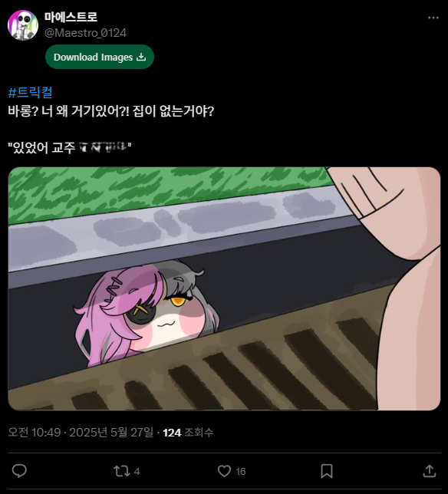This screenshot has width=448, height=494.
Task: Open the attached drain illustration image
Action: [224, 288]
